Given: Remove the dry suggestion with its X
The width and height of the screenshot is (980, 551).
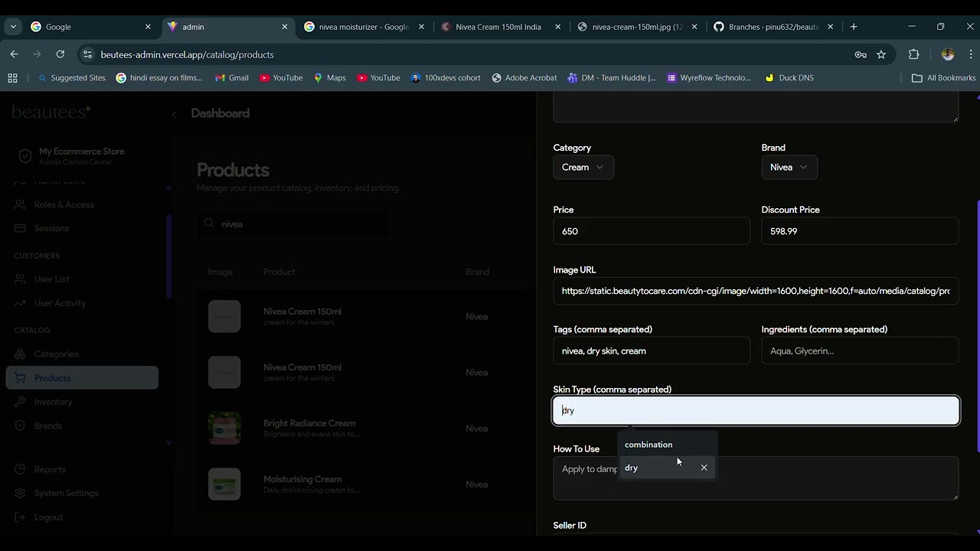Looking at the screenshot, I should point(704,468).
